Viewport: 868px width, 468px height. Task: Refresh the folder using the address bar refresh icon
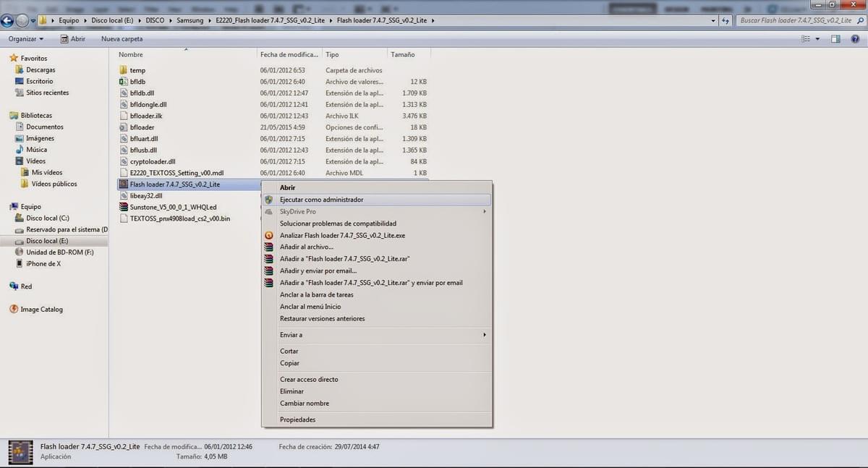pyautogui.click(x=725, y=20)
